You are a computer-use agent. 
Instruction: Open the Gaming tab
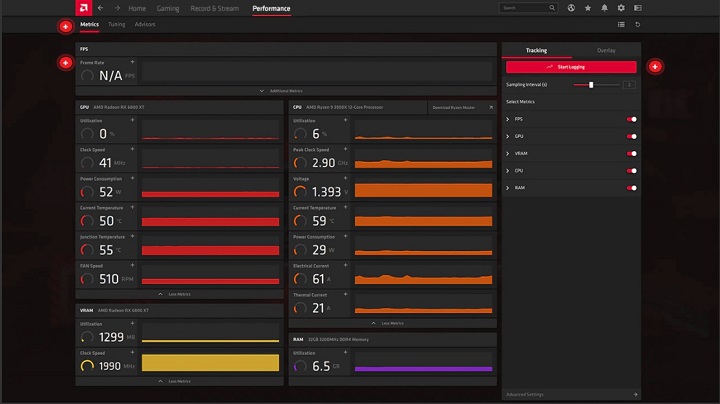coord(168,8)
